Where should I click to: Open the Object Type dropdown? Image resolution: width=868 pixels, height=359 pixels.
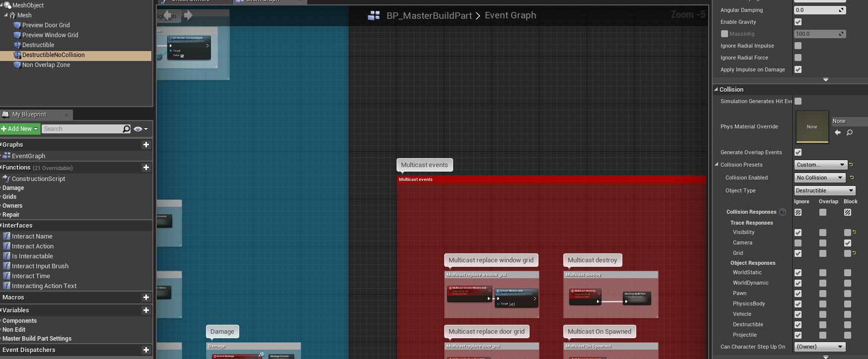(x=824, y=190)
